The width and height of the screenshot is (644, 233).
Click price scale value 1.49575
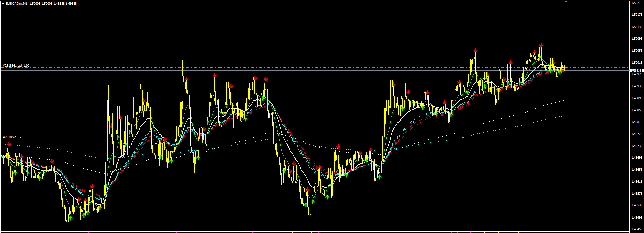click(x=637, y=194)
